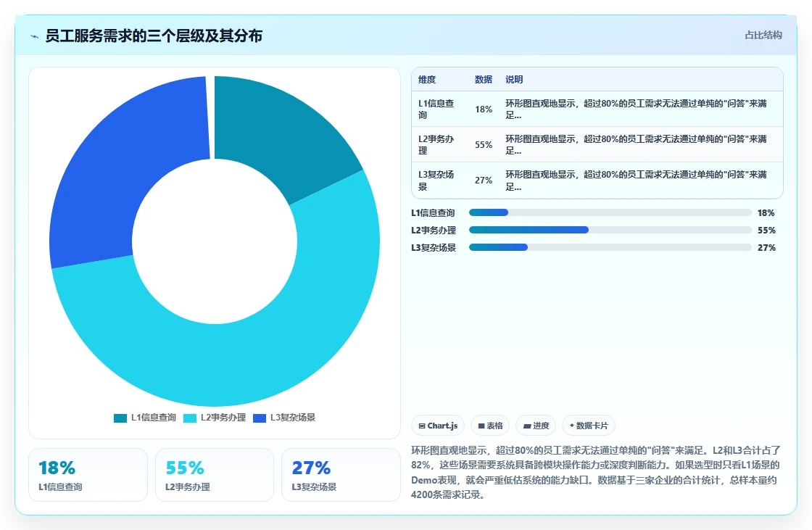812x530 pixels.
Task: Toggle L2事务办理 legend color box
Action: click(190, 418)
